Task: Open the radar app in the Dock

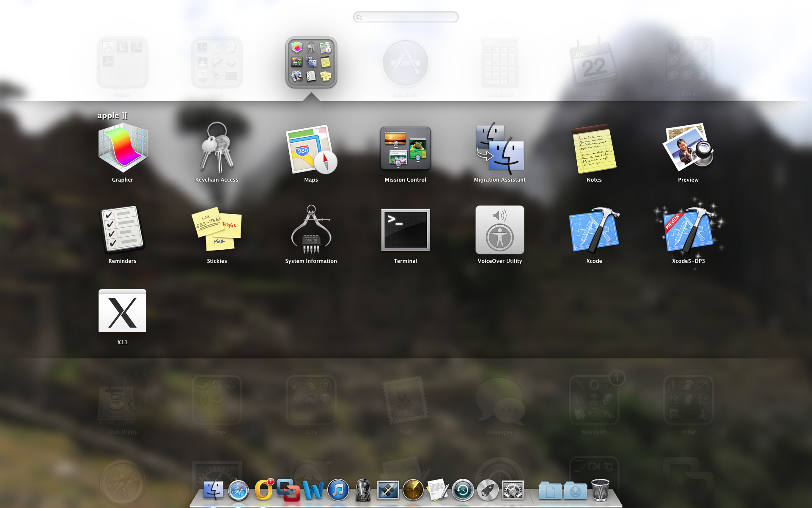Action: (x=413, y=491)
